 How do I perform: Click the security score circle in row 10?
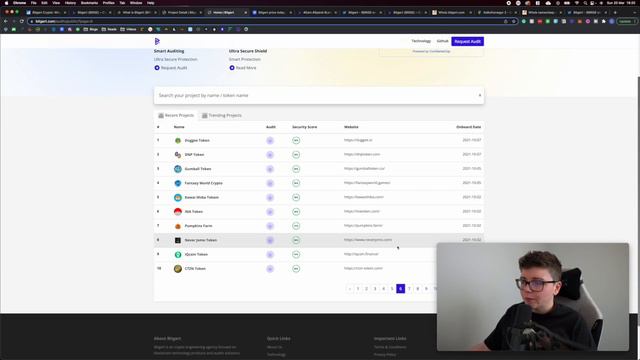296,269
